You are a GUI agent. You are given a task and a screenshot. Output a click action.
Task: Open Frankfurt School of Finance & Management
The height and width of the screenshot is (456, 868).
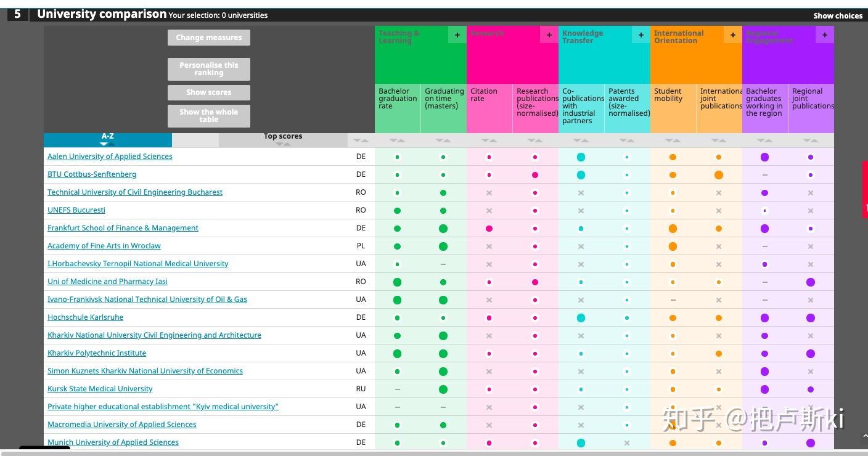(x=123, y=228)
